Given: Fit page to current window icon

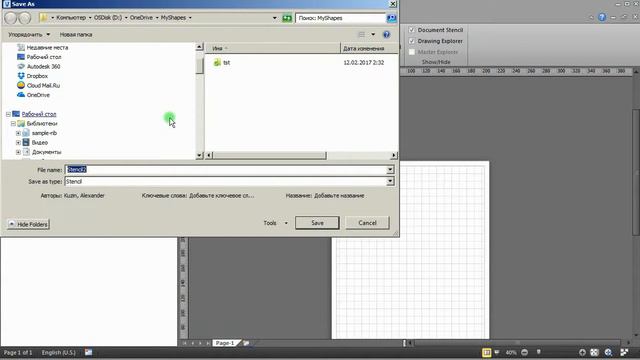Looking at the screenshot, I should (x=594, y=352).
